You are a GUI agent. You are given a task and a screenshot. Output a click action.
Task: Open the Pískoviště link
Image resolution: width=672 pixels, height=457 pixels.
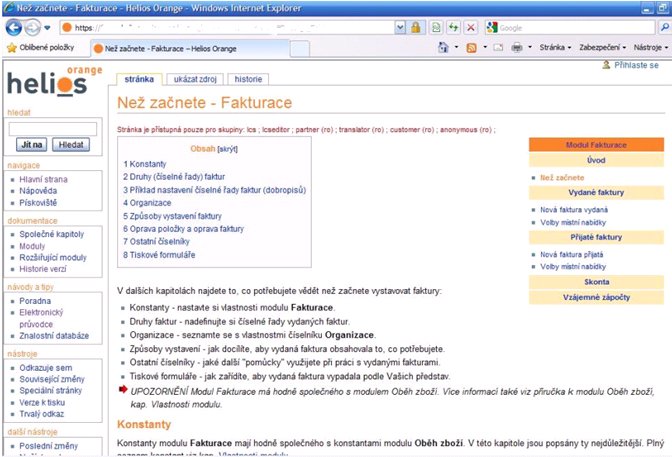pos(38,202)
